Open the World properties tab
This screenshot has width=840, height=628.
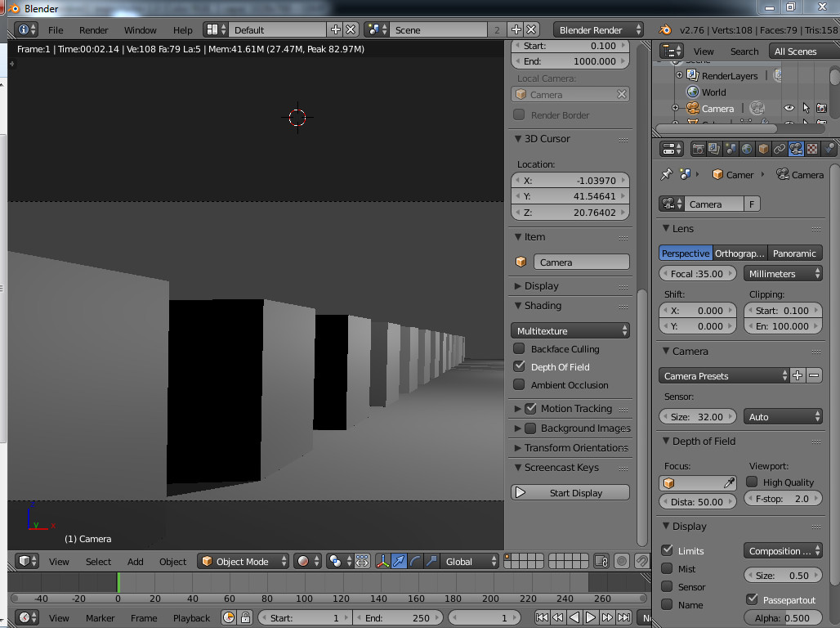point(747,149)
